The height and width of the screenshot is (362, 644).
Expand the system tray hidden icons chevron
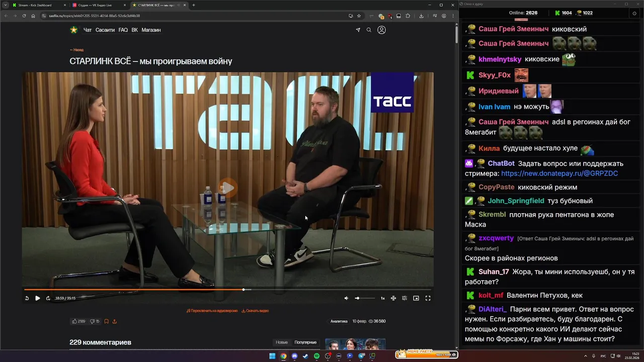coord(586,356)
